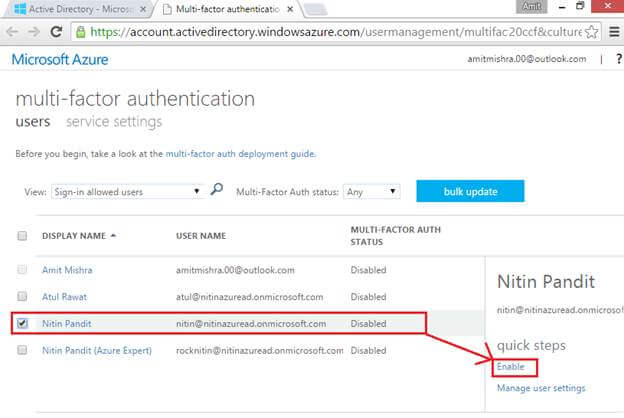This screenshot has height=418, width=624.
Task: Click the quick steps heading
Action: click(531, 345)
